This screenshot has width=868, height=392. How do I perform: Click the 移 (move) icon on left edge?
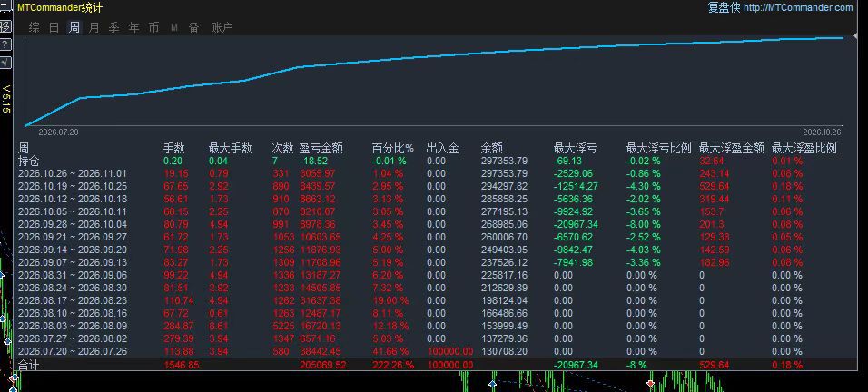tap(5, 26)
